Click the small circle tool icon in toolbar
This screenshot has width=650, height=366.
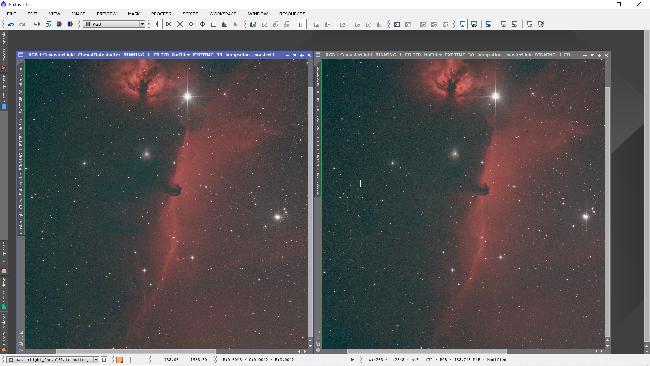click(191, 24)
